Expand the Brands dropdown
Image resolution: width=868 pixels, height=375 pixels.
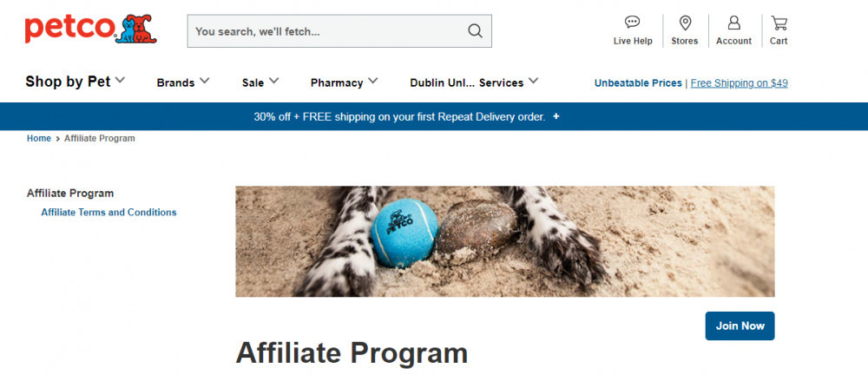[183, 82]
